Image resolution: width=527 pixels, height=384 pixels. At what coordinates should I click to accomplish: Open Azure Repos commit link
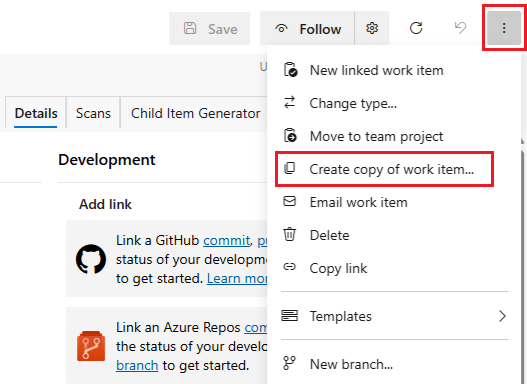coord(256,328)
